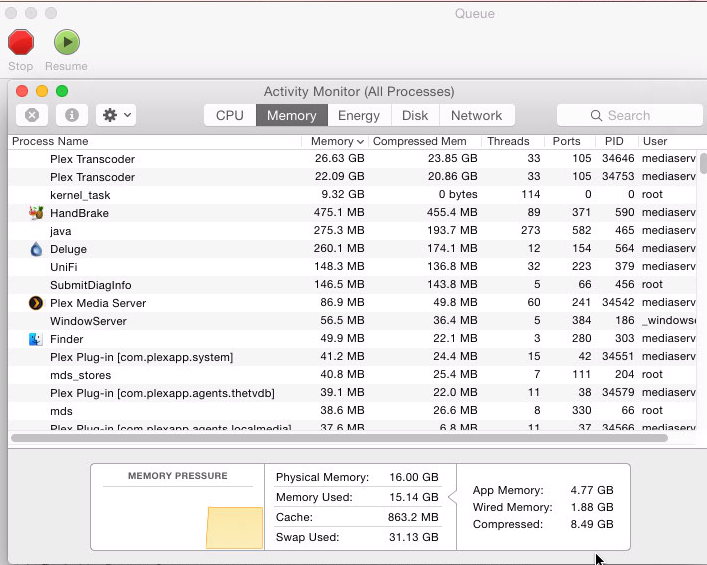This screenshot has height=565, width=707.
Task: Click the App Memory 4.77 GB value
Action: (x=592, y=490)
